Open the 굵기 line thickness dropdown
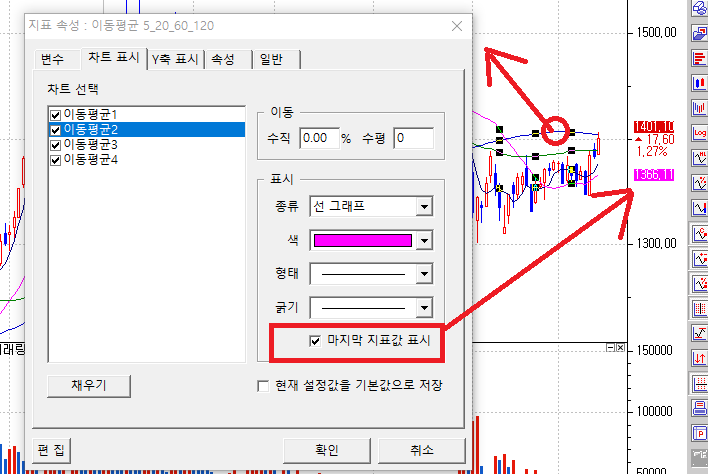The image size is (708, 474). pyautogui.click(x=424, y=308)
